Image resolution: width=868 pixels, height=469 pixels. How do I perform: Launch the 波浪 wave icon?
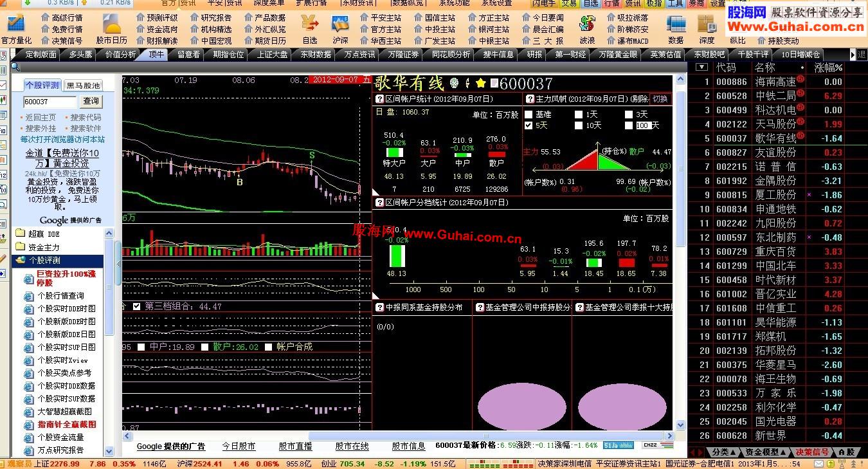pos(587,24)
